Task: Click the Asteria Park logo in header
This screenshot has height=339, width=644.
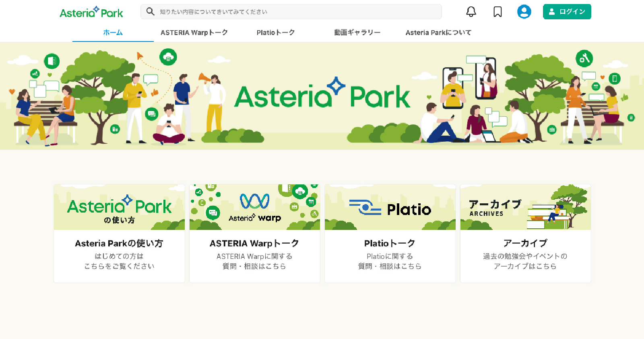Action: tap(91, 12)
